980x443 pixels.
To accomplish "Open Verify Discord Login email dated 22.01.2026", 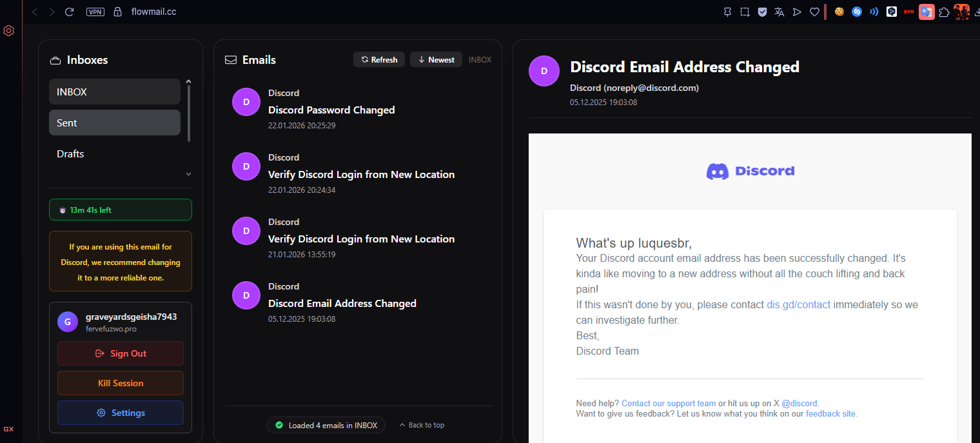I will (x=357, y=173).
